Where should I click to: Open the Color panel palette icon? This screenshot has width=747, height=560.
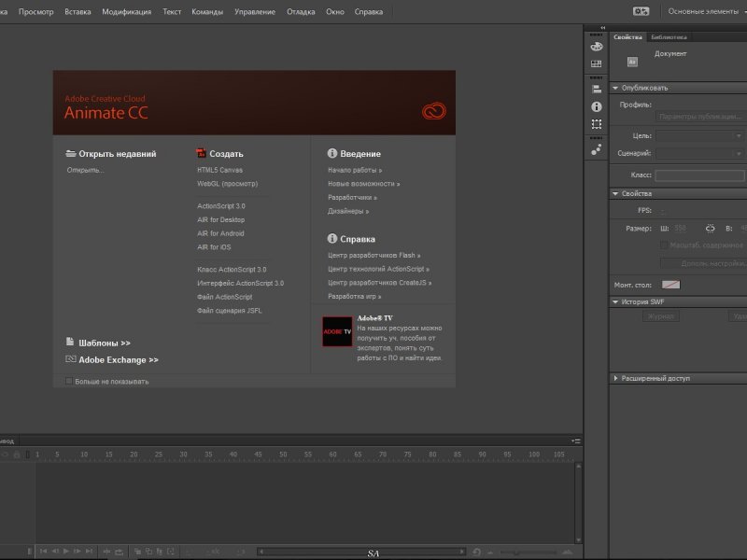coord(597,47)
